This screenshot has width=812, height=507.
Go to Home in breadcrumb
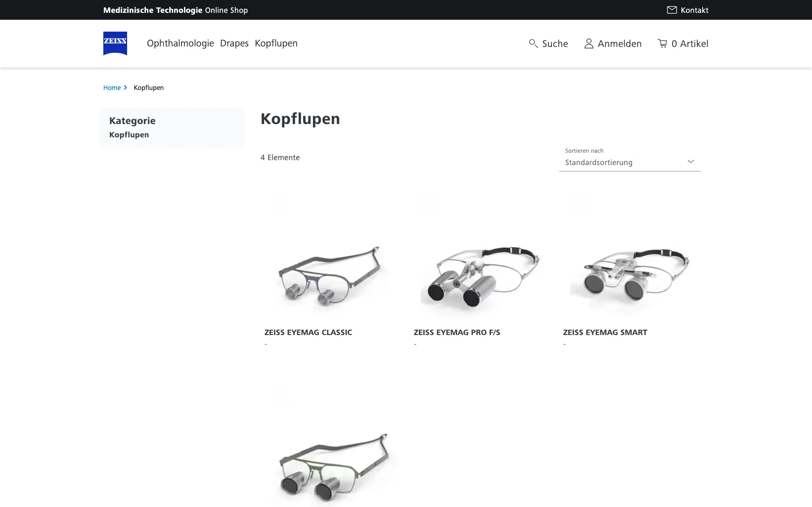point(112,87)
